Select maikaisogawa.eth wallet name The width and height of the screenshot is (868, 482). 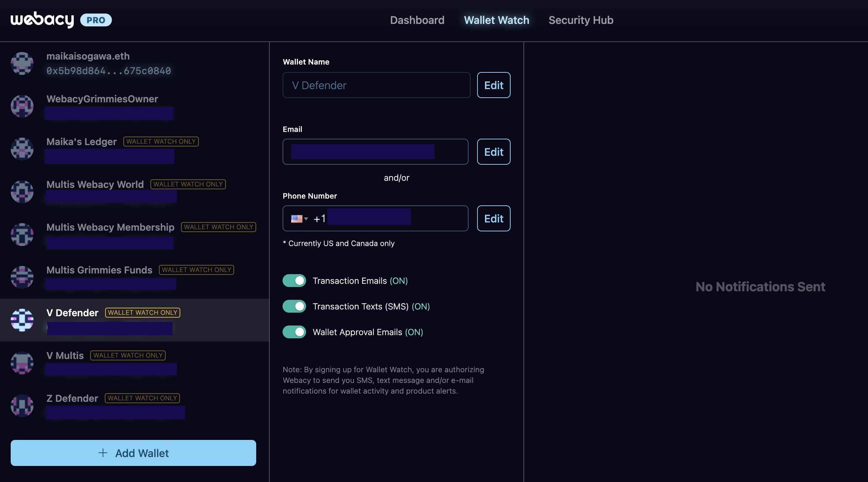[x=88, y=56]
